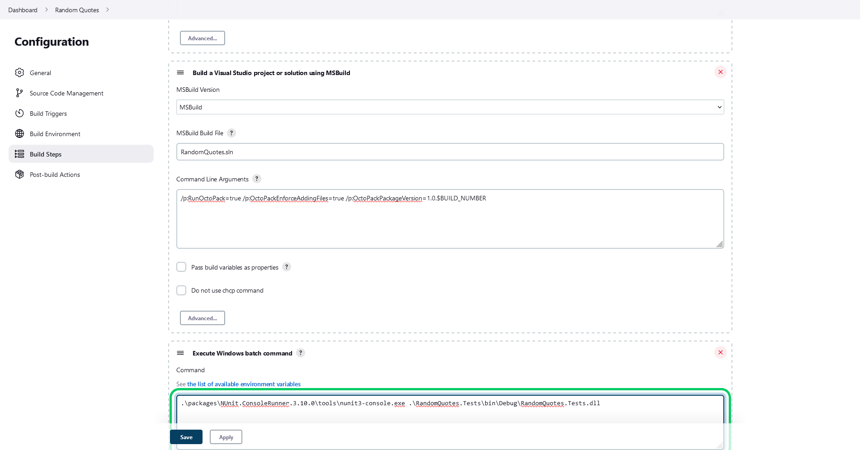
Task: Go to General section
Action: point(81,72)
